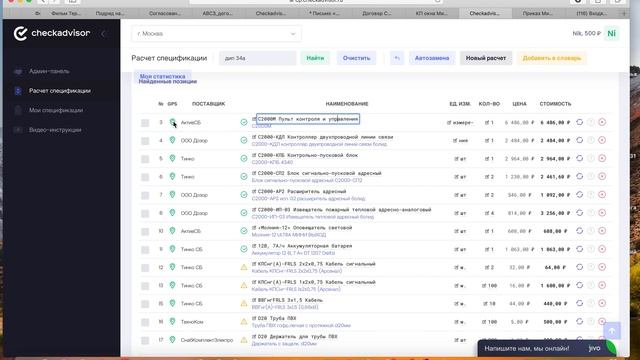Click the refresh icon on С2000-СП2 row
Screen dimensions: 640x360
point(579,176)
